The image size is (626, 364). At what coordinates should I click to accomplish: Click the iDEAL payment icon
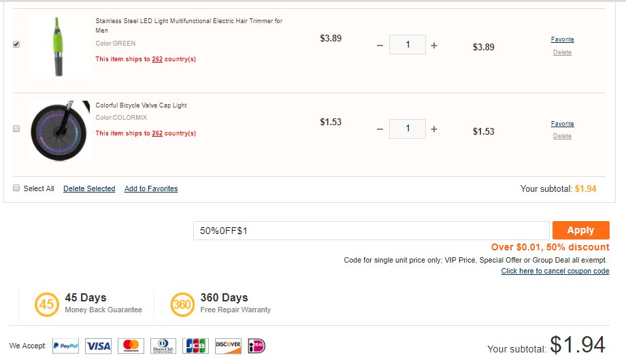point(257,346)
